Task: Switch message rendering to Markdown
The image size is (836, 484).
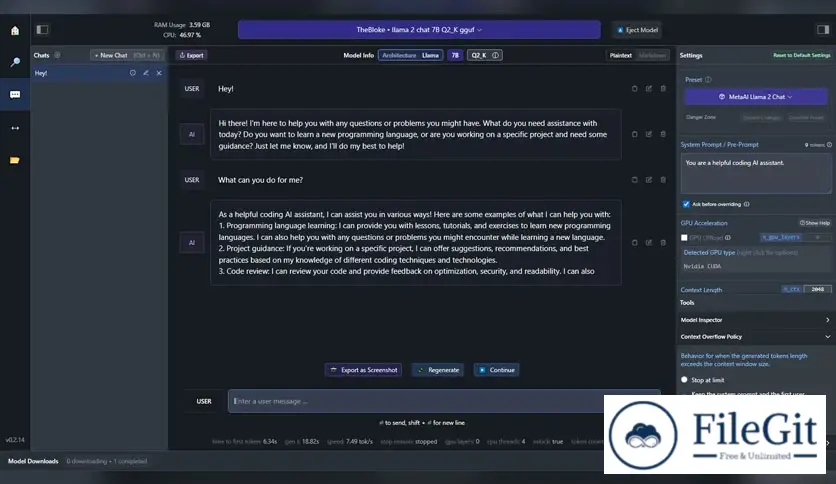Action: pos(652,55)
